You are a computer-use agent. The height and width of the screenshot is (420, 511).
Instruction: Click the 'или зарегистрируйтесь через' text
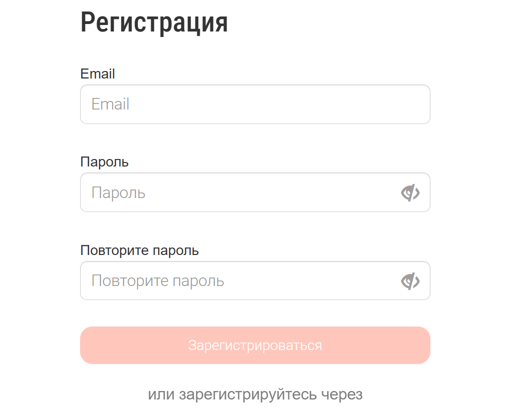point(255,394)
